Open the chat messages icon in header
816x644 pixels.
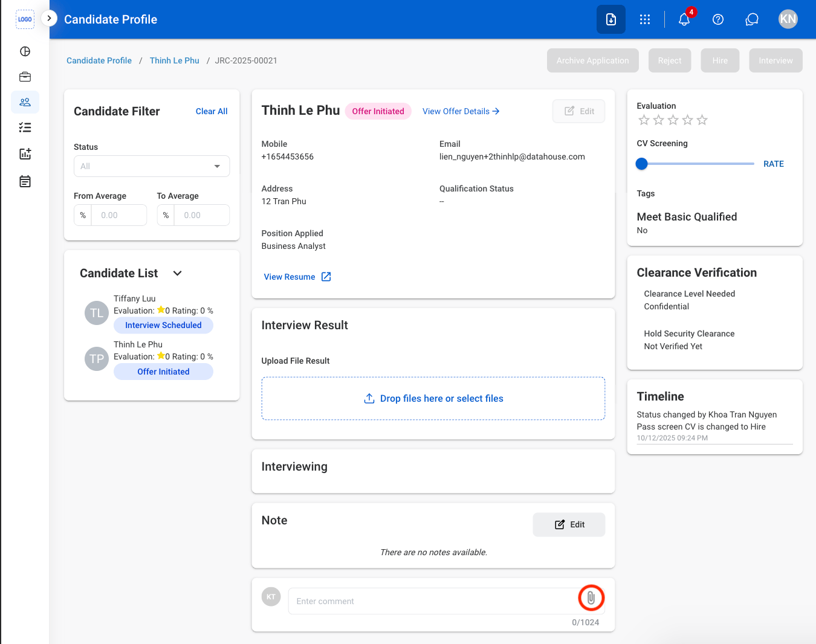[x=752, y=19]
